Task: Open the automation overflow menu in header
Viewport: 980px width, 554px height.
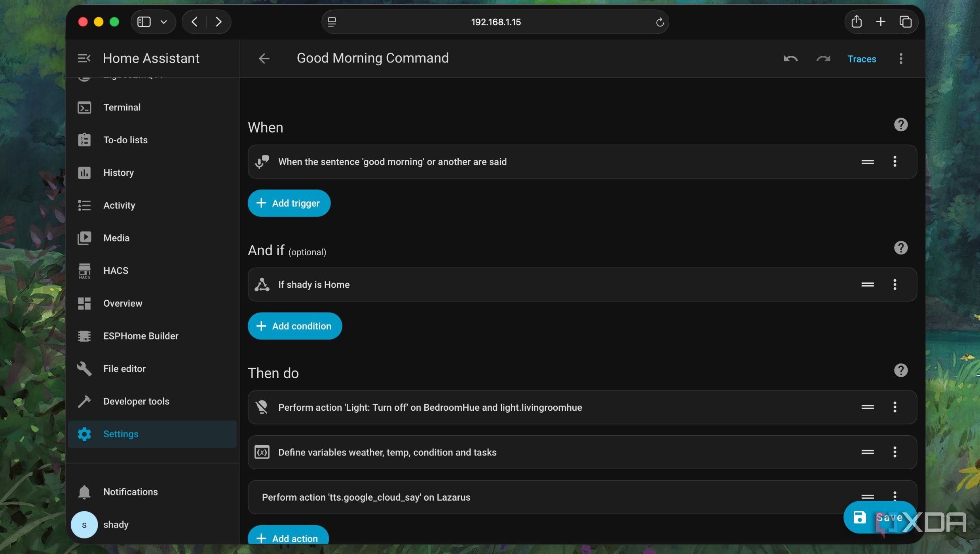Action: click(x=901, y=59)
